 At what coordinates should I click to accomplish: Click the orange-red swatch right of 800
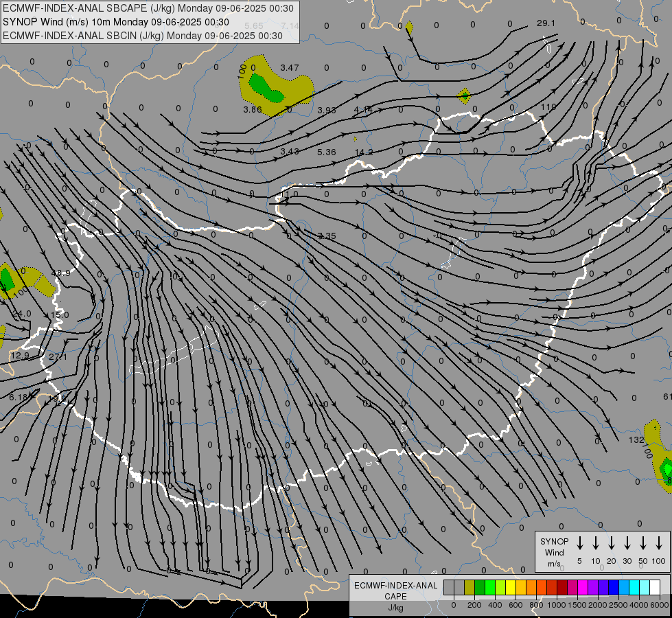click(x=542, y=587)
